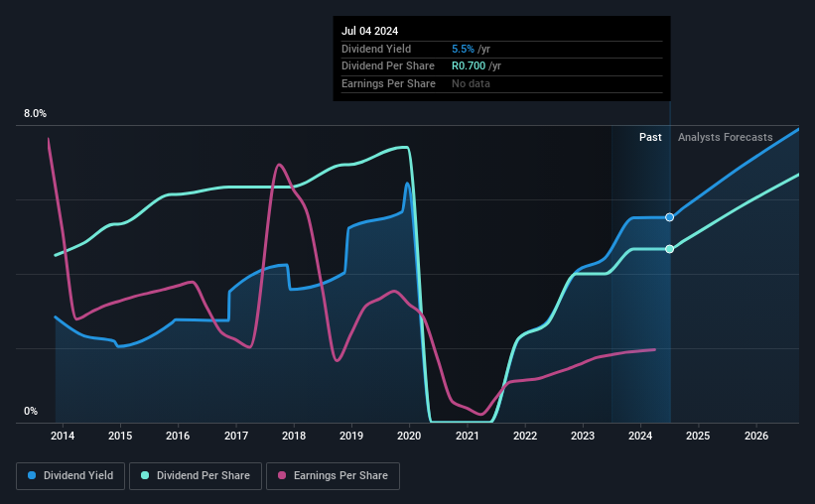Click the teal Dividend Per Share legend dot
The image size is (815, 504).
(x=145, y=475)
